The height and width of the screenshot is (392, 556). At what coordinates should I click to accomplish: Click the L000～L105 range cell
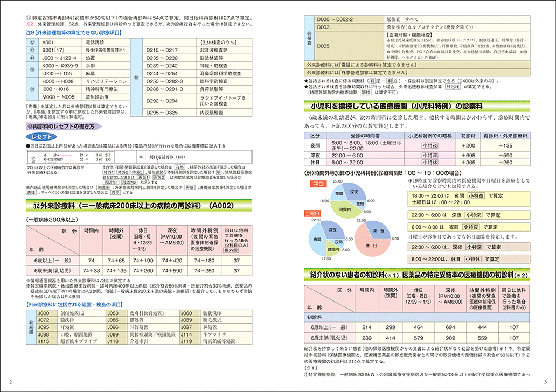pos(60,73)
